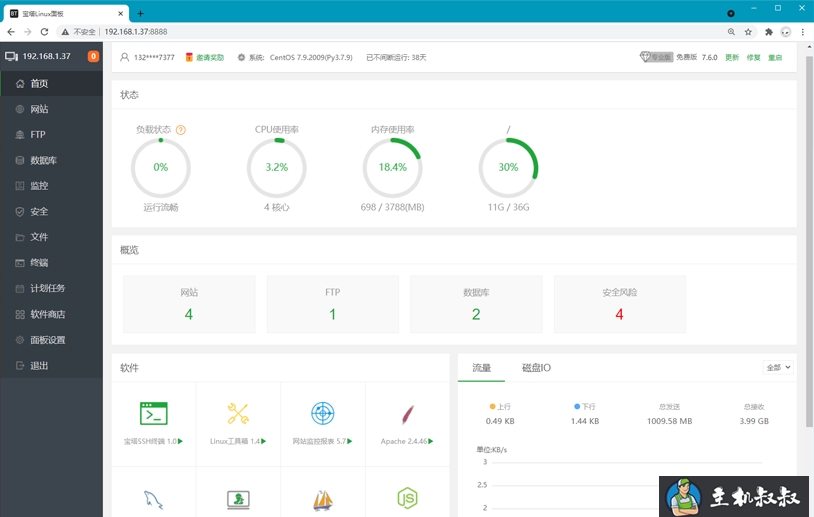
Task: Open the FTP overview card showing 1
Action: (x=333, y=304)
